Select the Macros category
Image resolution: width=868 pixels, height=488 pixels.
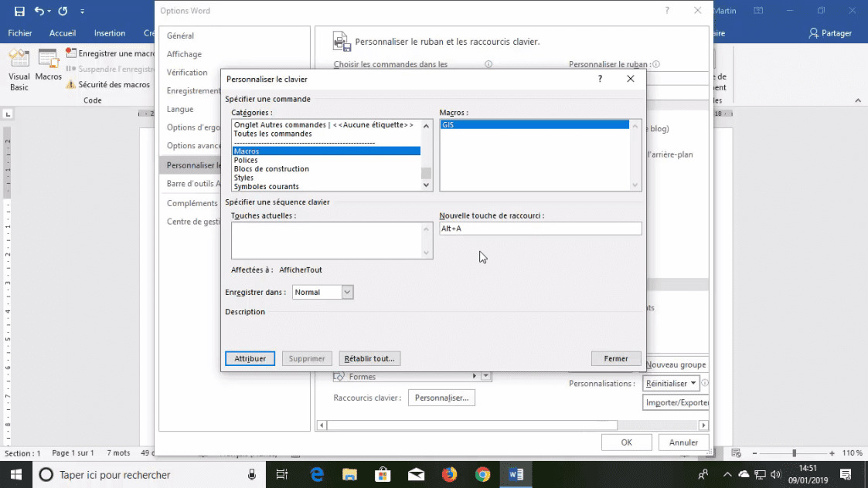point(326,151)
